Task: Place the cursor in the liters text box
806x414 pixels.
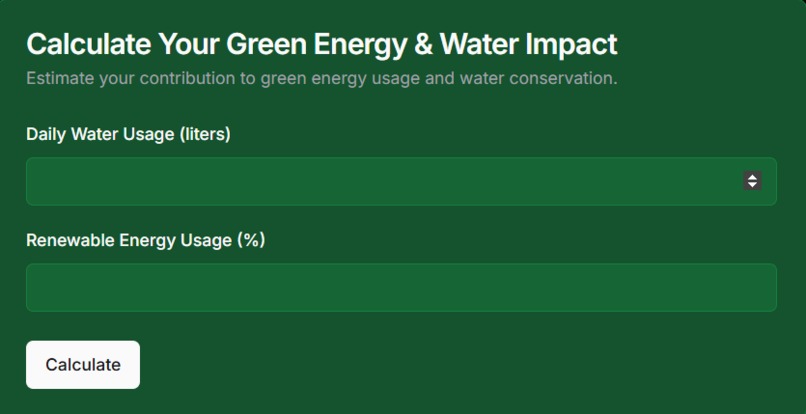Action: 401,181
